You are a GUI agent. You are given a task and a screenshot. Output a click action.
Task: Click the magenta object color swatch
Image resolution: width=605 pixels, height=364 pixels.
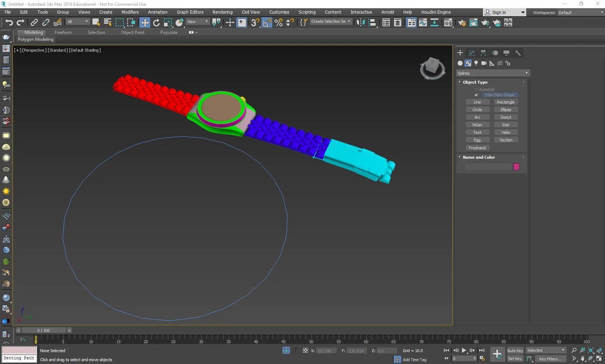pos(516,167)
